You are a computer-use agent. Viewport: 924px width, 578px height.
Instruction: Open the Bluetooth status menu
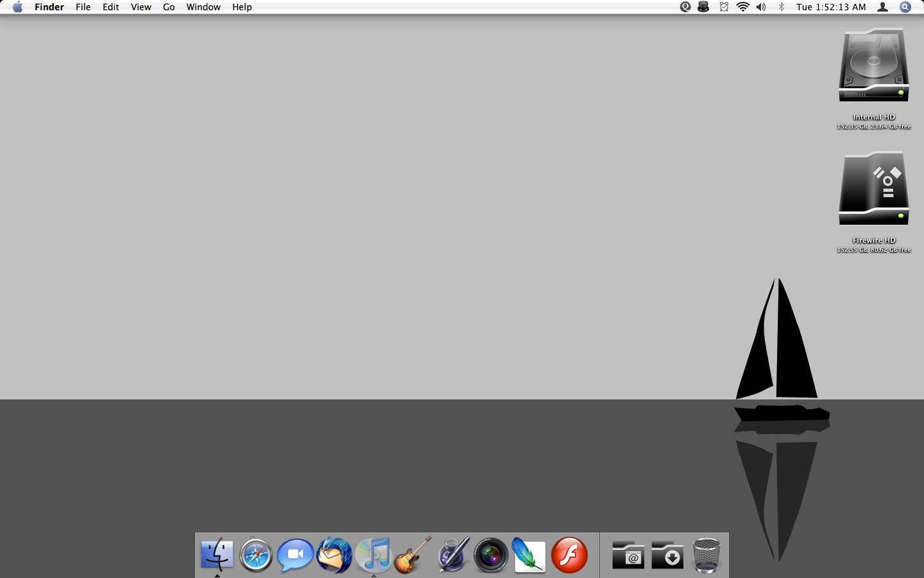click(x=781, y=7)
